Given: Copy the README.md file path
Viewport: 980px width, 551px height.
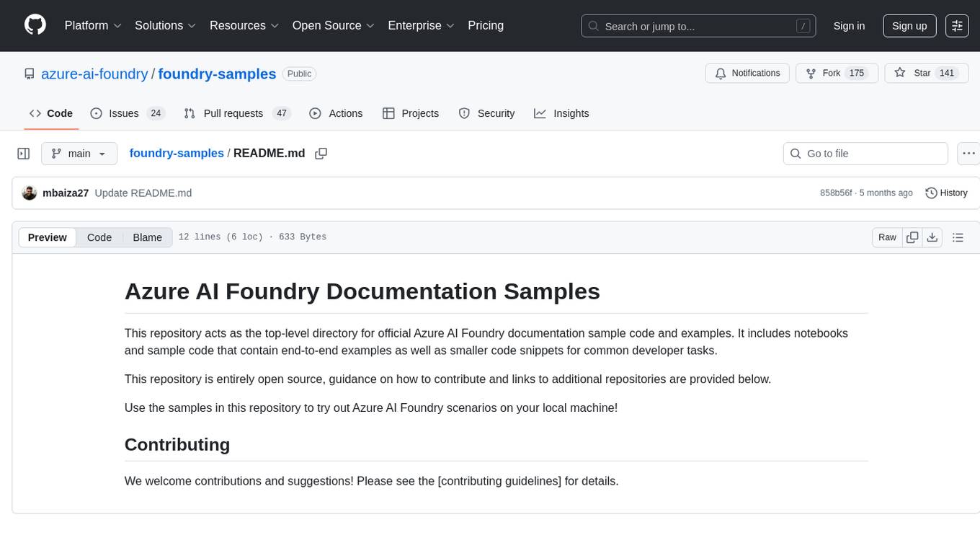Looking at the screenshot, I should click(x=321, y=154).
